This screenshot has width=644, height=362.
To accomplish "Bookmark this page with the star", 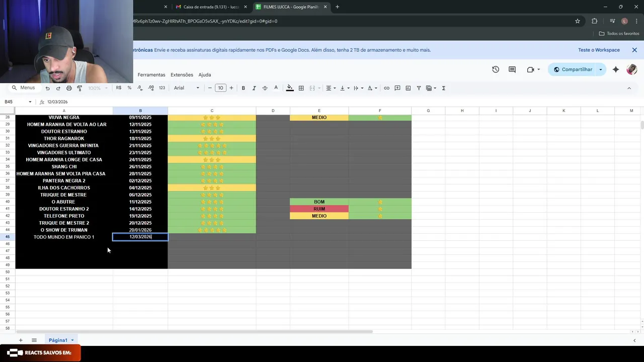I will tap(578, 21).
